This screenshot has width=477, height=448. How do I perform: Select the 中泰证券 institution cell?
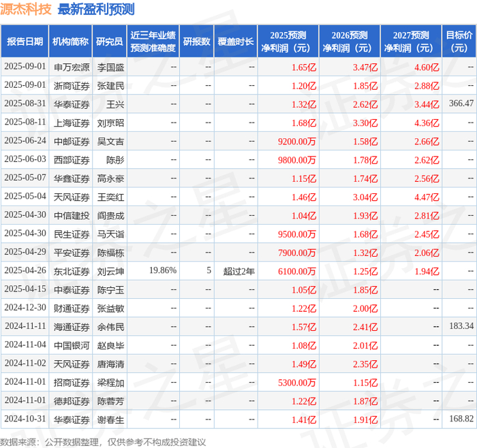[x=72, y=289]
